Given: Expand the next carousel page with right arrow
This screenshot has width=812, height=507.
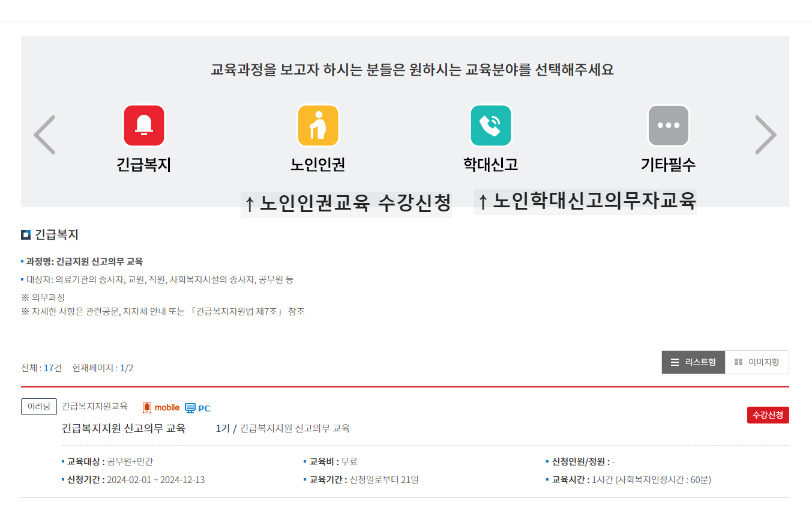Looking at the screenshot, I should (766, 134).
